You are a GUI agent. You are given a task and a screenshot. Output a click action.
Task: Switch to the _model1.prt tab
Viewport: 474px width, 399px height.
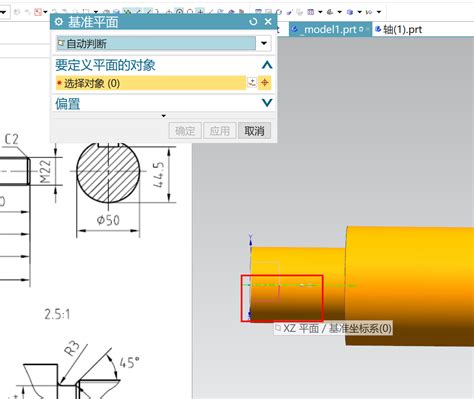click(330, 29)
